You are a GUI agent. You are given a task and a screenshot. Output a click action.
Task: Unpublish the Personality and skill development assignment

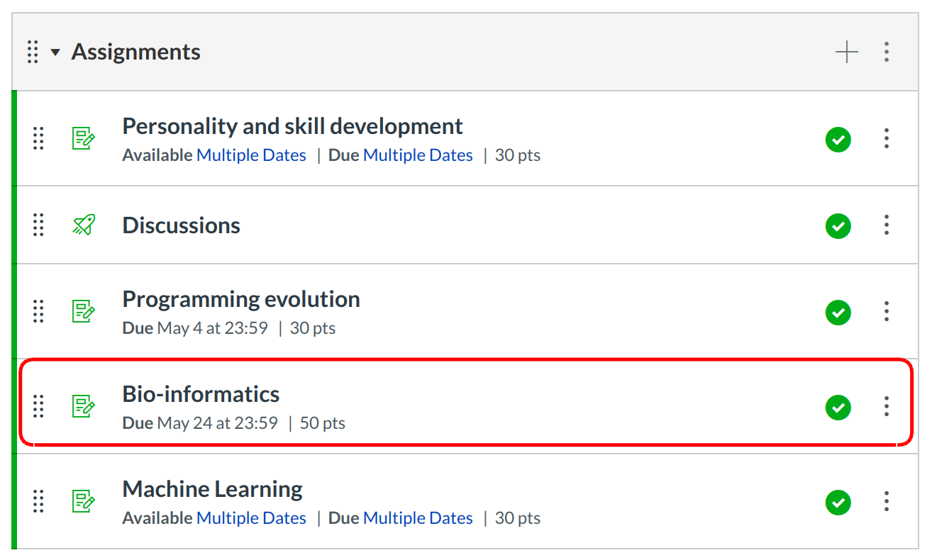[x=838, y=139]
